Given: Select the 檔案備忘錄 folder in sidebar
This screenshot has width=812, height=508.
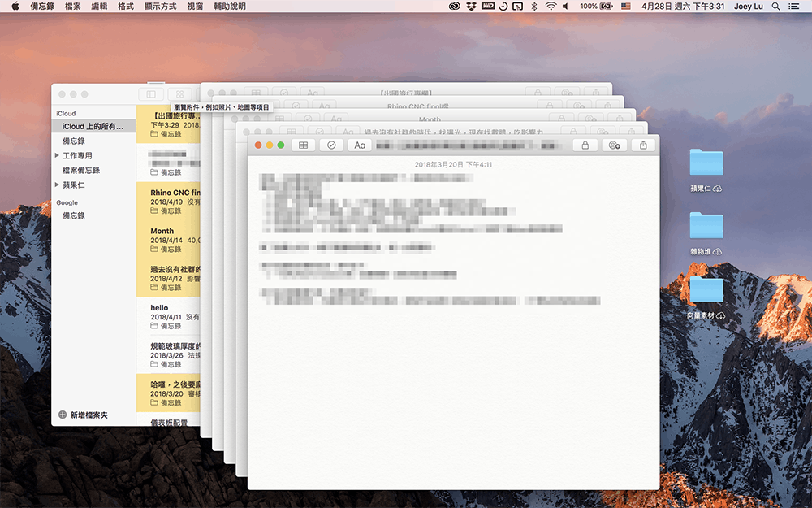Looking at the screenshot, I should (x=81, y=170).
